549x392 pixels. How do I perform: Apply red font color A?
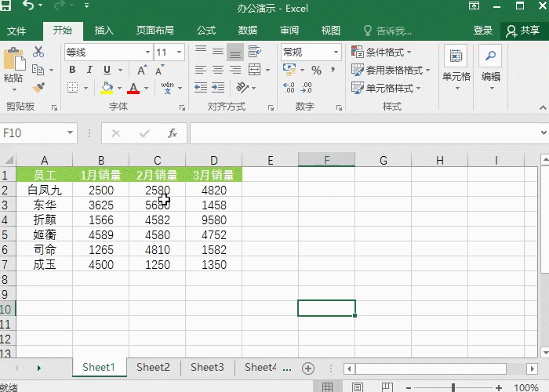click(x=133, y=88)
